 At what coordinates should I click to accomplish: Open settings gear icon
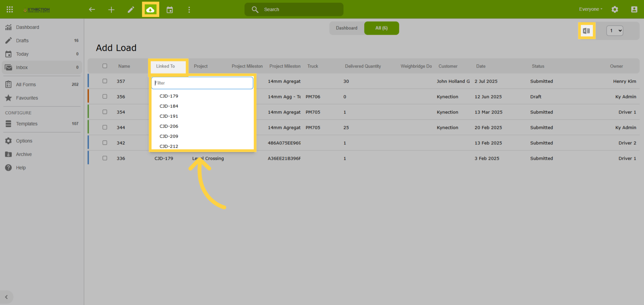tap(615, 9)
